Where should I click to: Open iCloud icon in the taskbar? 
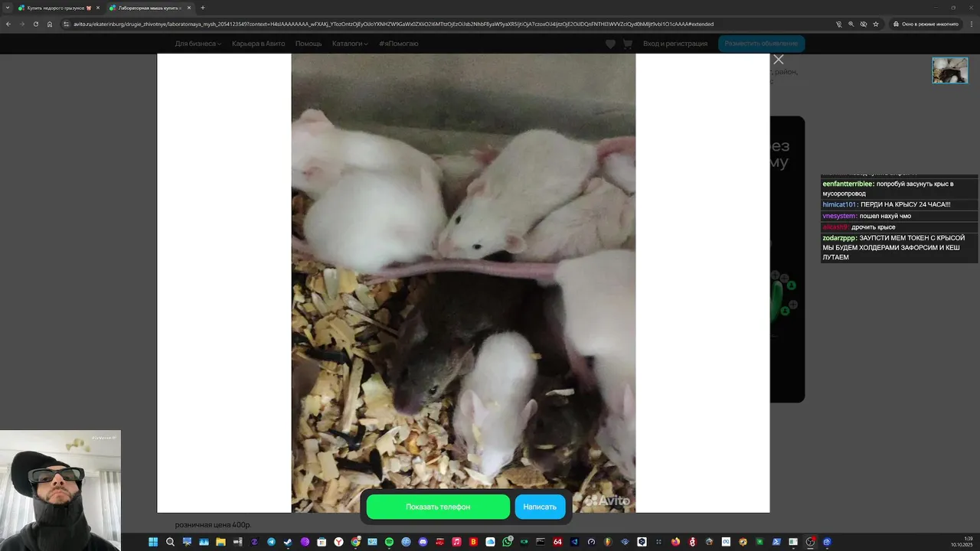click(491, 542)
